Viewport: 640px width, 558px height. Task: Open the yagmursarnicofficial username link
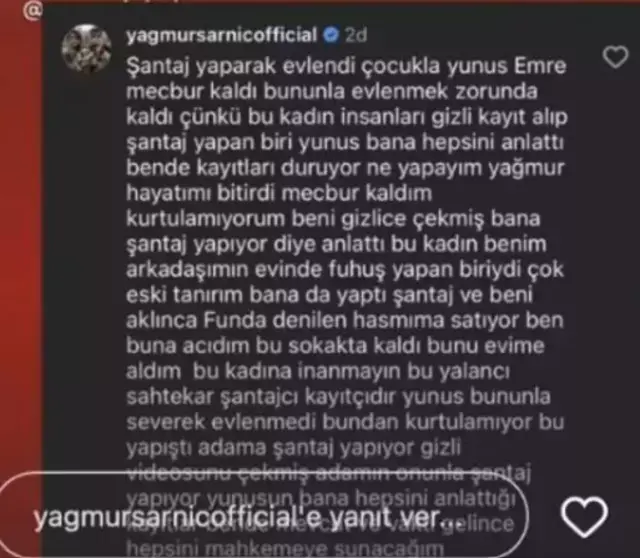222,35
